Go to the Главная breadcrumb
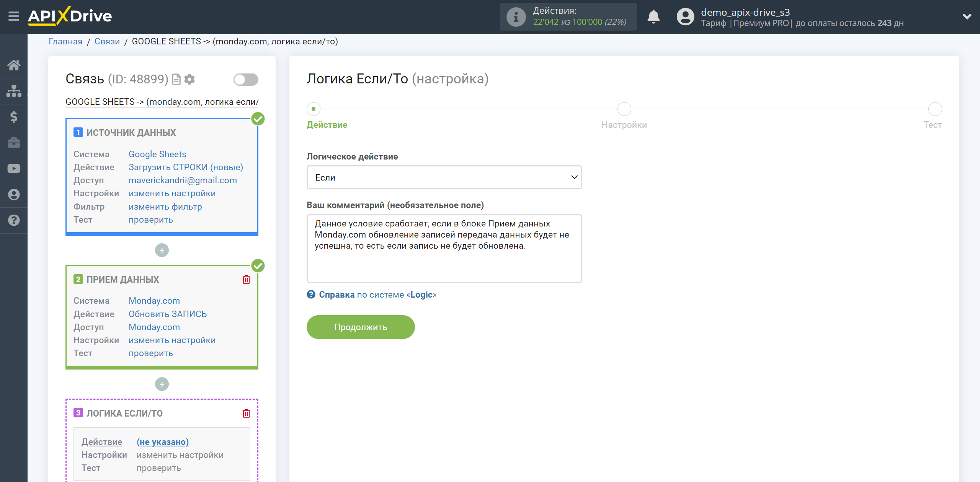This screenshot has height=482, width=980. 65,41
